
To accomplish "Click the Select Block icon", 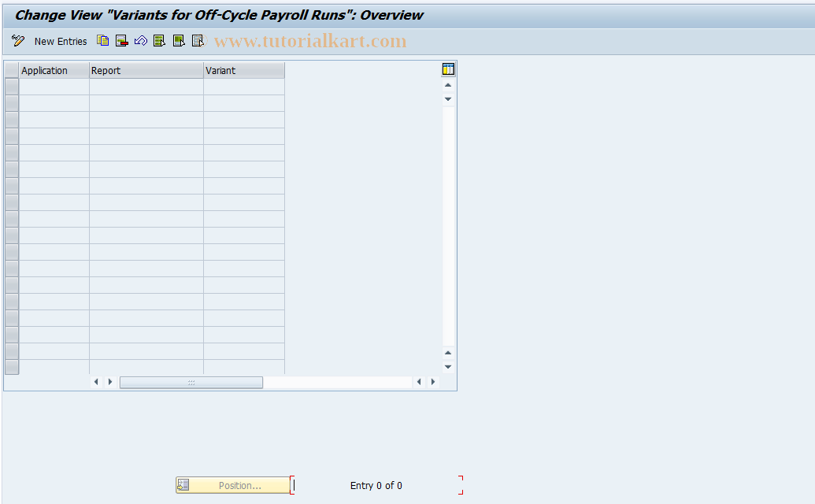I will pos(179,41).
